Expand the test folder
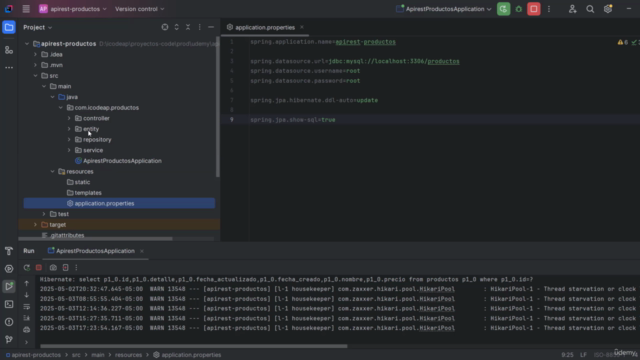The height and width of the screenshot is (360, 640). pyautogui.click(x=44, y=214)
